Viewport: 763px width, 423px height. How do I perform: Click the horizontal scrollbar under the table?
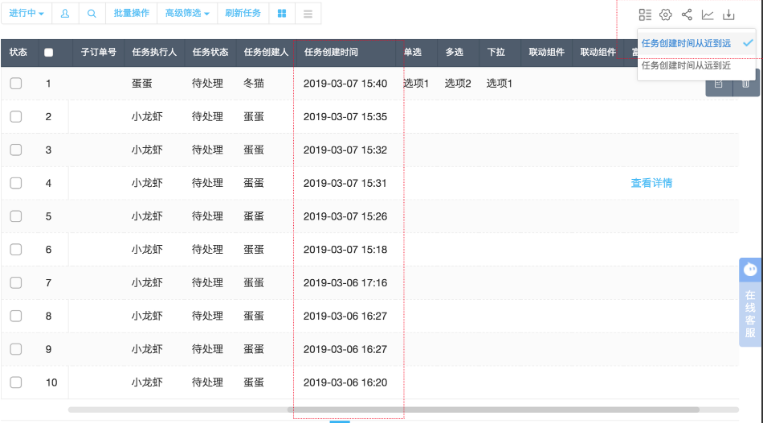coord(400,409)
